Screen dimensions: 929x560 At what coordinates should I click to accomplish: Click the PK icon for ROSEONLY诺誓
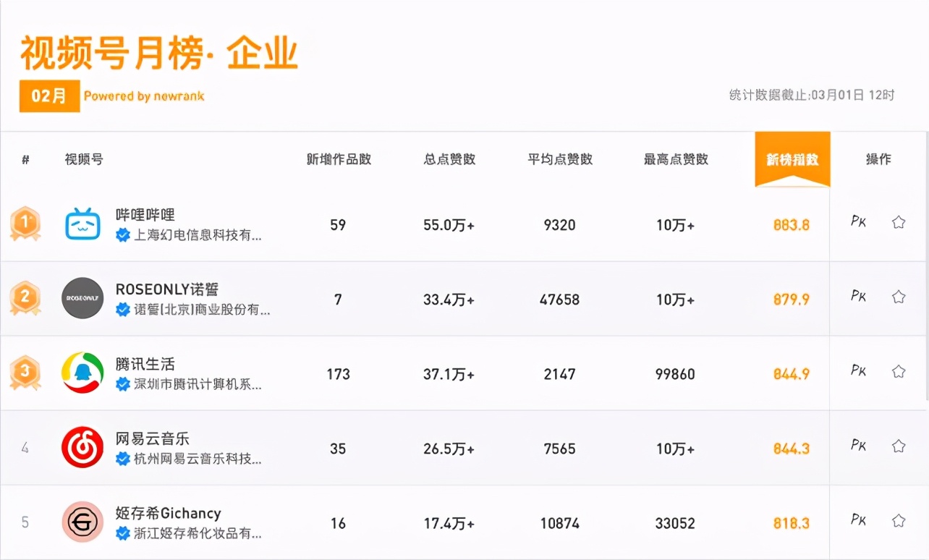pos(858,296)
